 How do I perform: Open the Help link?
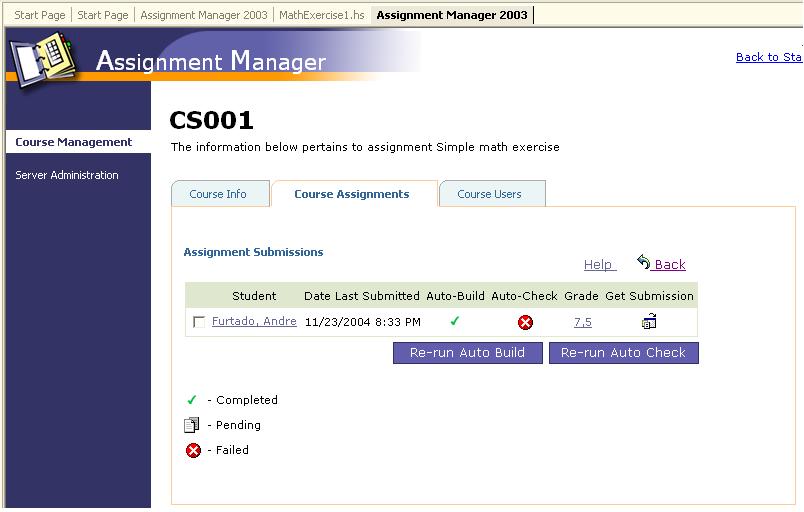[598, 265]
